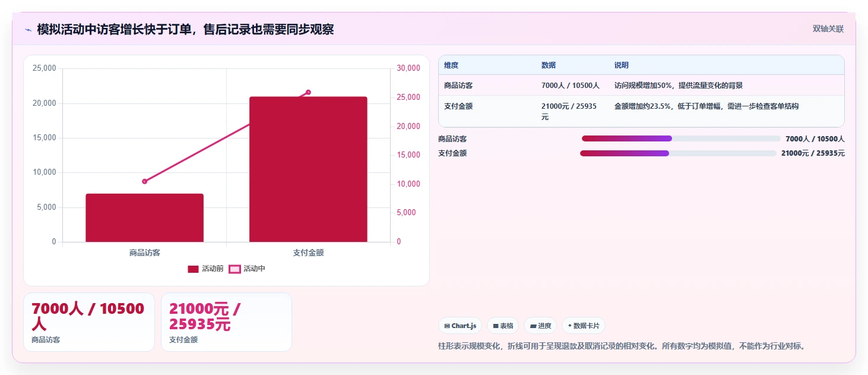Click the title 模拟活动中访客增长快于订单
This screenshot has width=868, height=375.
click(x=185, y=29)
